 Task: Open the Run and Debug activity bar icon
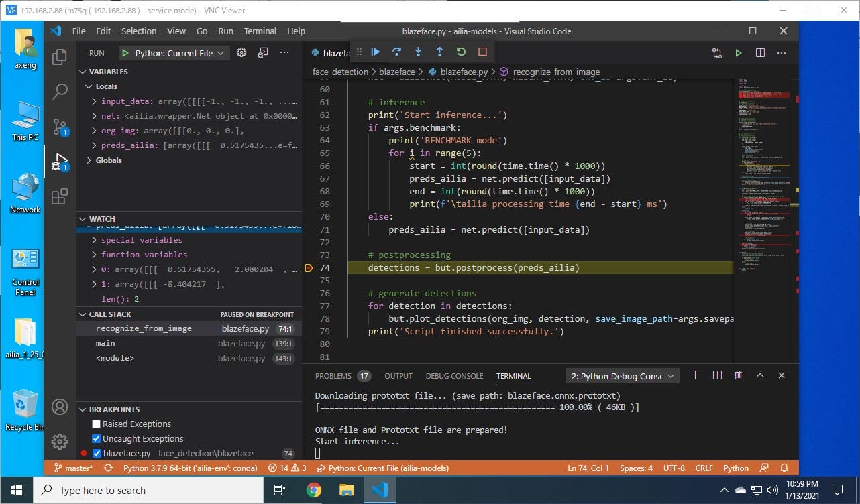coord(59,161)
